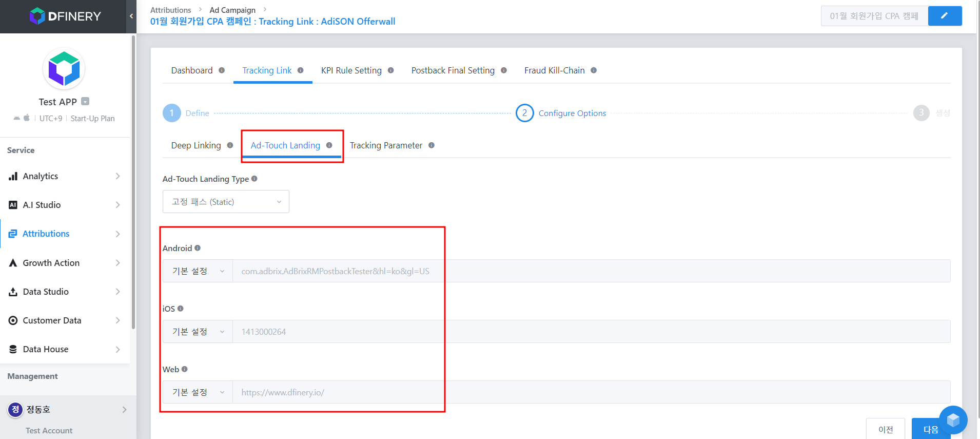Open the Web 기본 설정 dropdown

pos(198,392)
